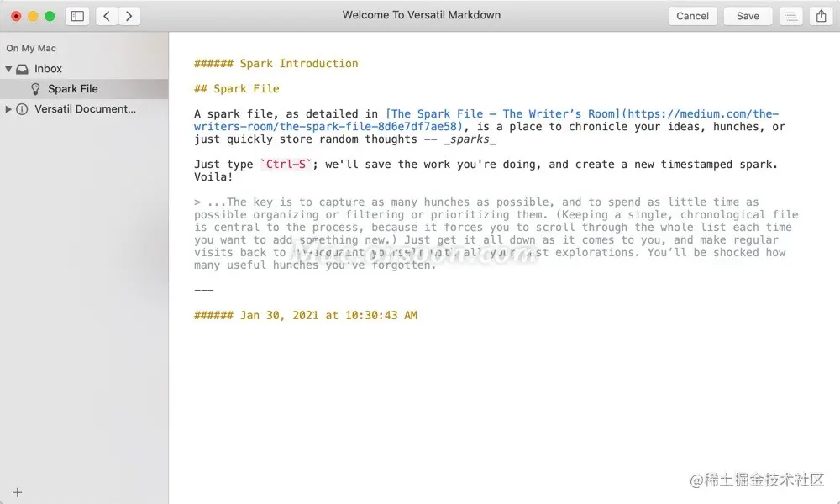Click the '---' horizontal rule text
This screenshot has height=504, width=840.
(203, 291)
